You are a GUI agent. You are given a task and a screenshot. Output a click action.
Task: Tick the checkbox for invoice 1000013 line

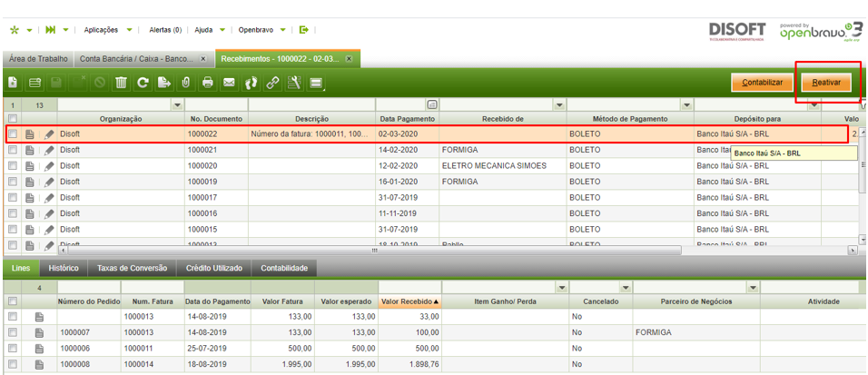tap(13, 317)
